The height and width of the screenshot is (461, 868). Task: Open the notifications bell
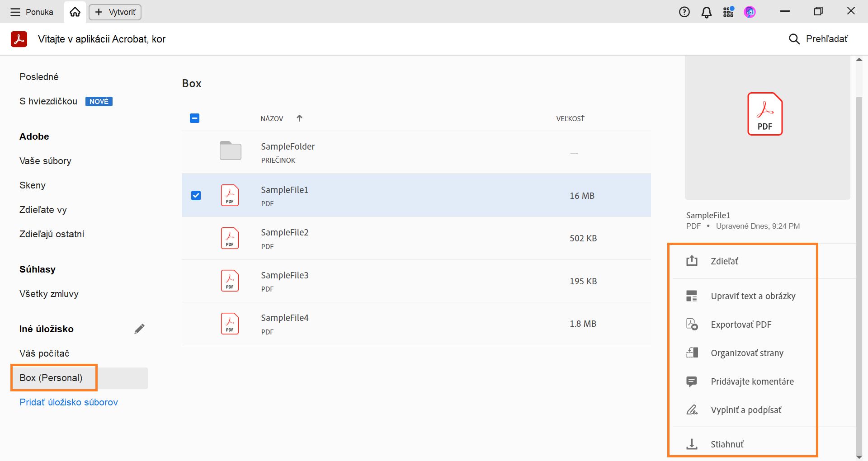[706, 12]
